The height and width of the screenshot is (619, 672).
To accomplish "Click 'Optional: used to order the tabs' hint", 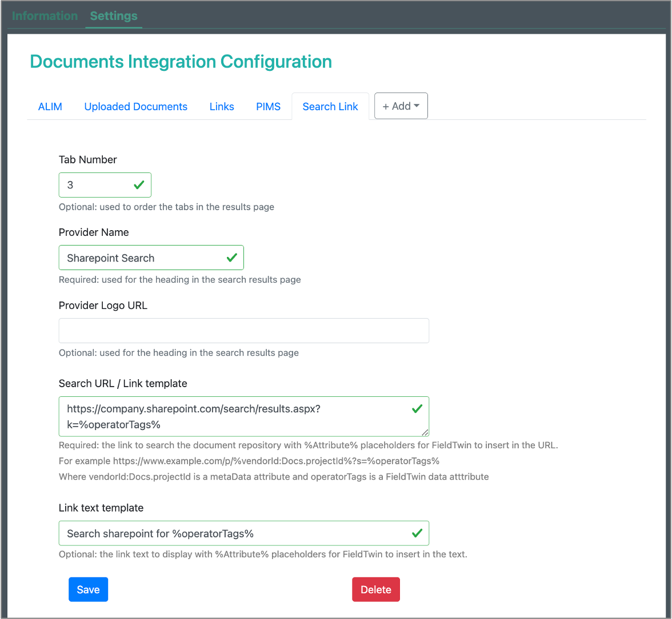I will 166,207.
